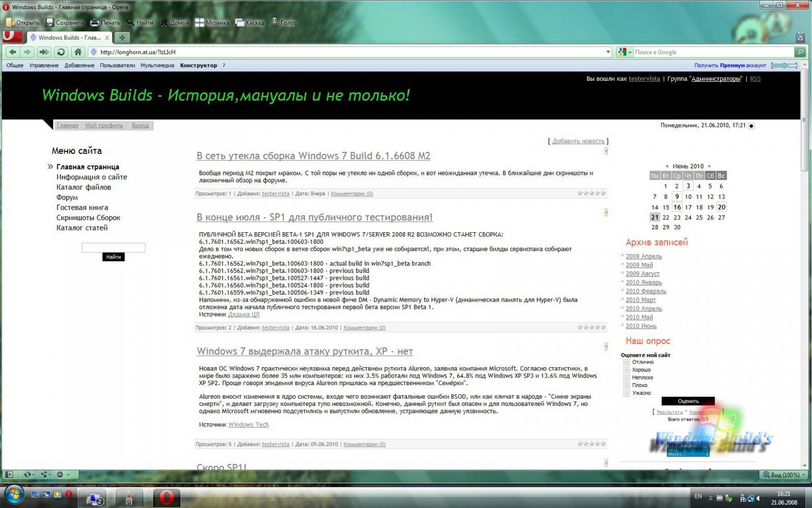Print the page via the Печать icon

(x=105, y=22)
